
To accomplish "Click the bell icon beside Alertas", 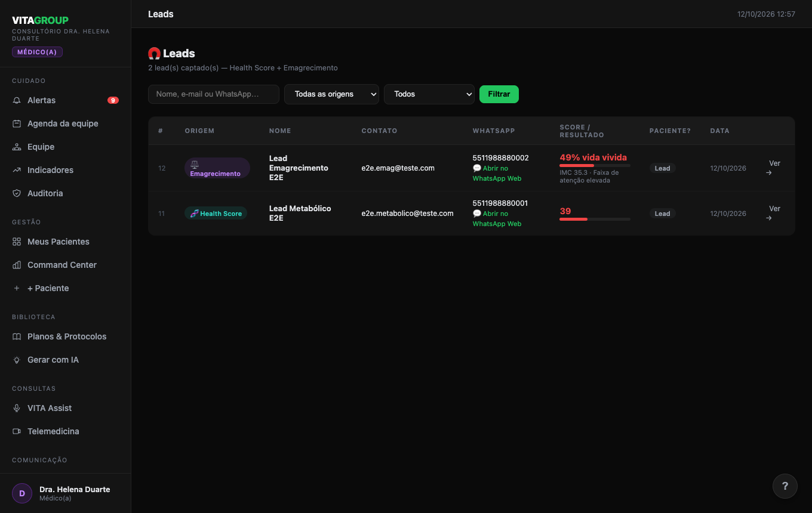I will pos(17,100).
